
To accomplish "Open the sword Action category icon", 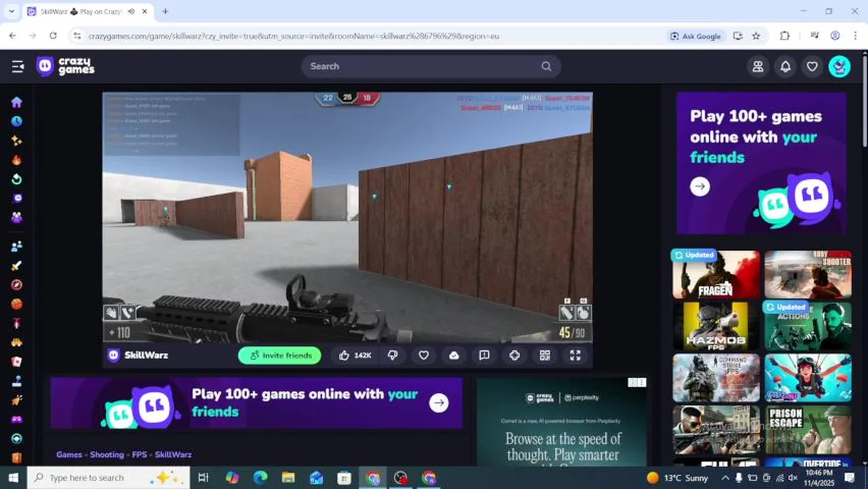I will (16, 266).
